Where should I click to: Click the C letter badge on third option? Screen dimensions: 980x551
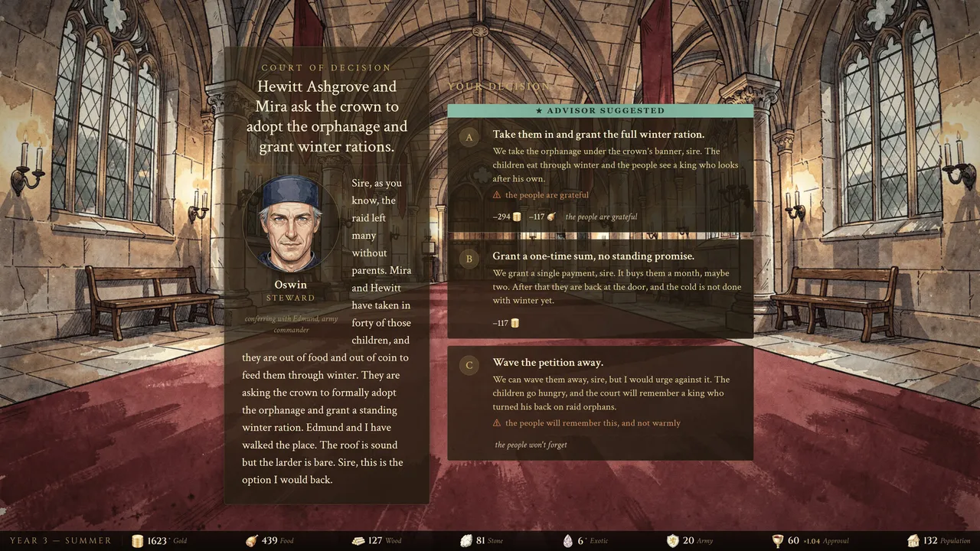coord(469,365)
